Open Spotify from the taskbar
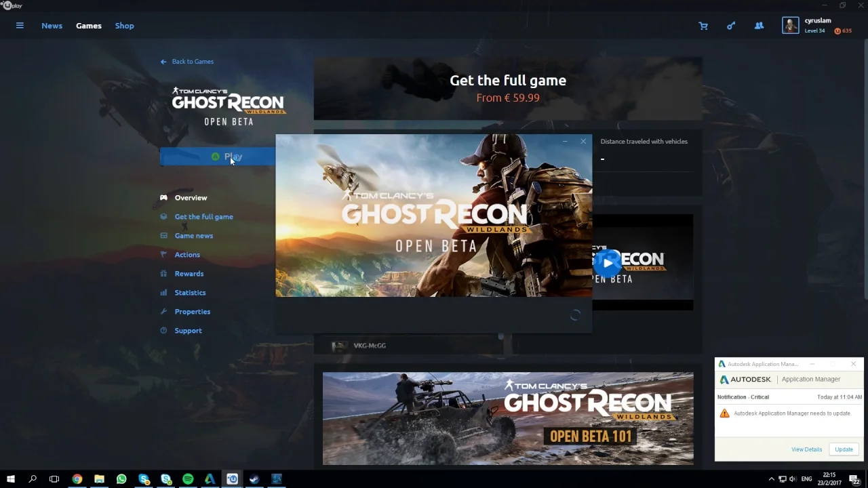Image resolution: width=868 pixels, height=488 pixels. (x=188, y=479)
